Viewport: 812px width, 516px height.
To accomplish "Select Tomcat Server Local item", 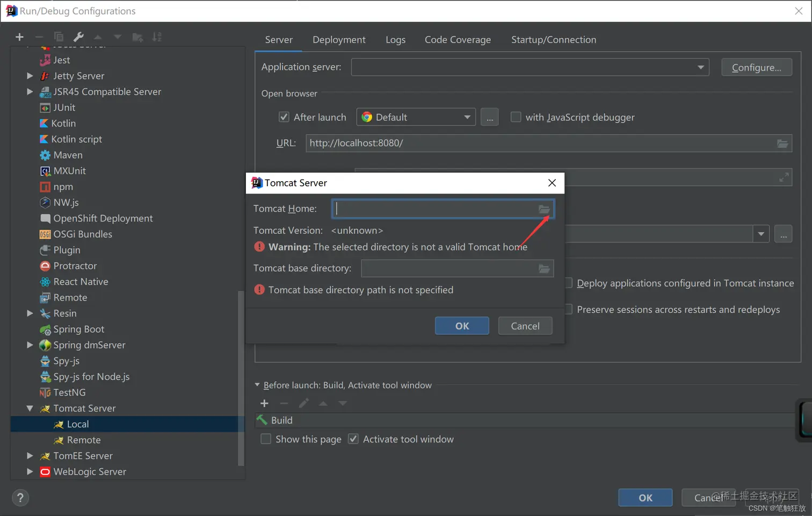I will coord(127,424).
